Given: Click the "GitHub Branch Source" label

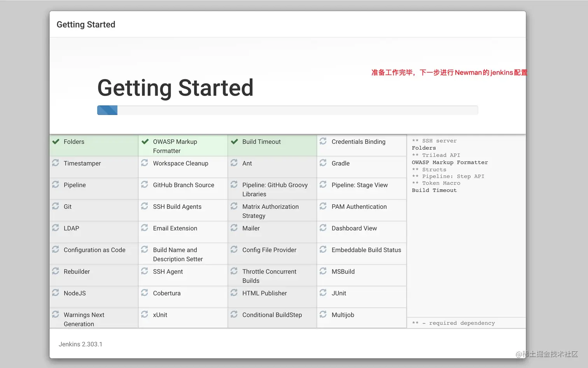Looking at the screenshot, I should [184, 185].
